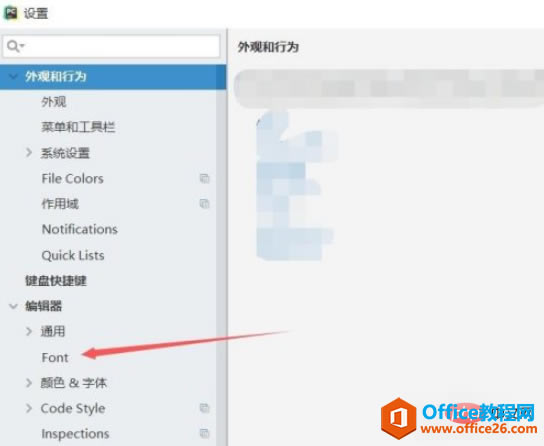Click project-level icon beside Inspections
Image resolution: width=544 pixels, height=446 pixels.
coord(205,433)
